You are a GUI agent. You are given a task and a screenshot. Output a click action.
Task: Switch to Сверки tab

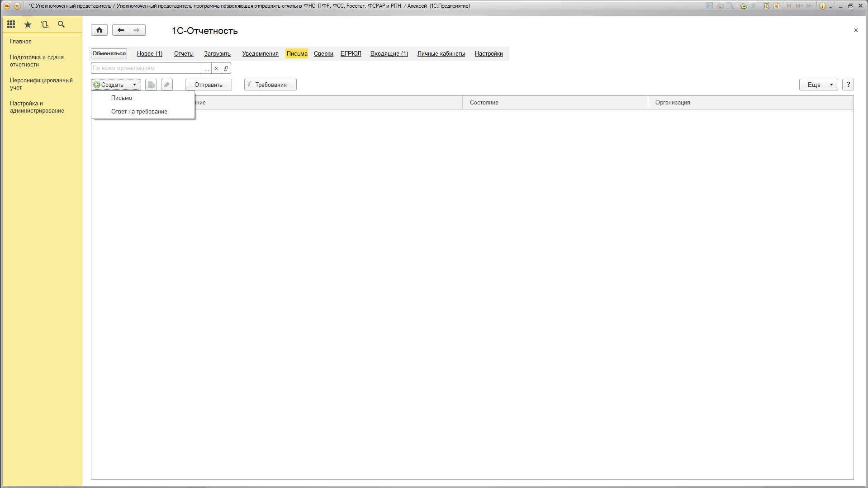click(323, 54)
